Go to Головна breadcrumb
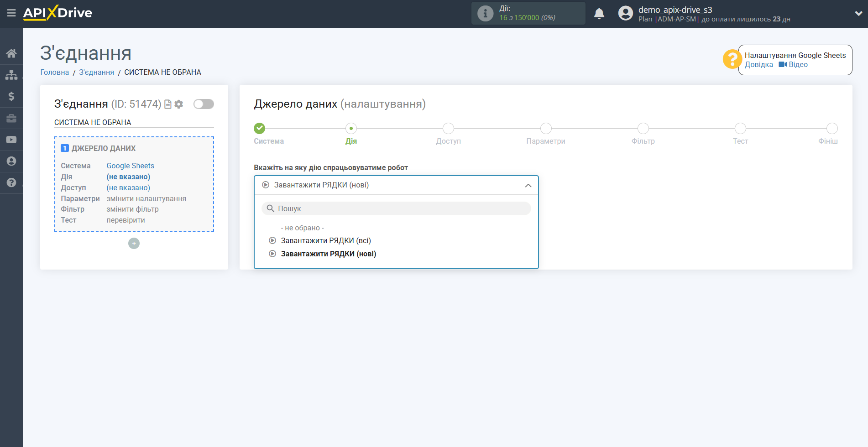This screenshot has height=447, width=868. pyautogui.click(x=55, y=72)
